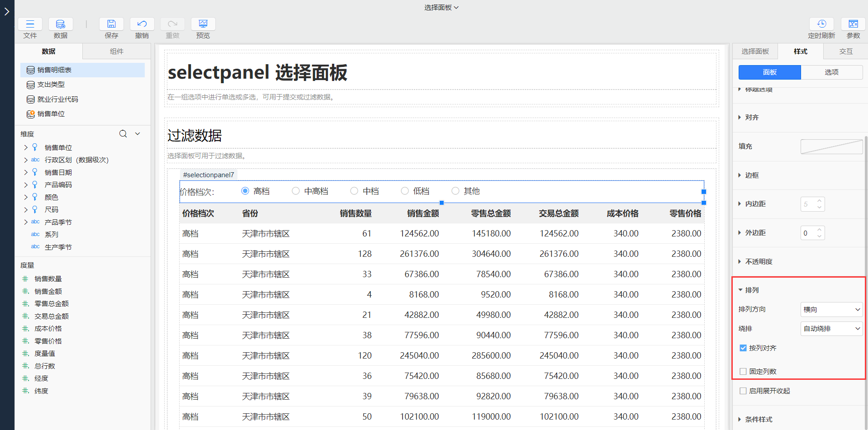
Task: Uncheck the 按列对齐 checkbox
Action: [743, 348]
